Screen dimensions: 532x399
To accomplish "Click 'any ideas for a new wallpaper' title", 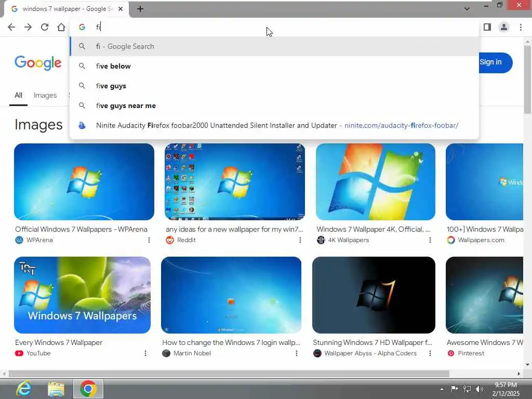I will [x=234, y=229].
